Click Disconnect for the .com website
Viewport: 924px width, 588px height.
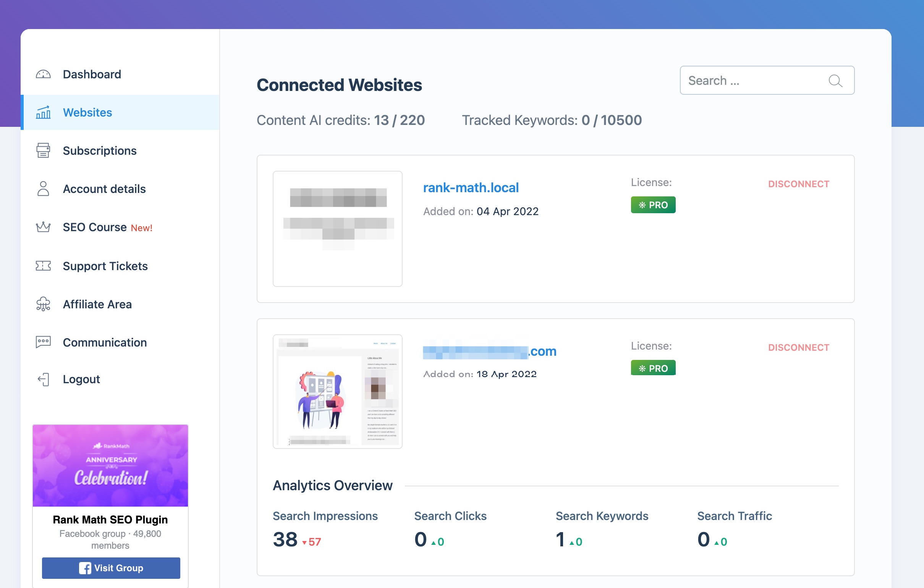click(798, 347)
